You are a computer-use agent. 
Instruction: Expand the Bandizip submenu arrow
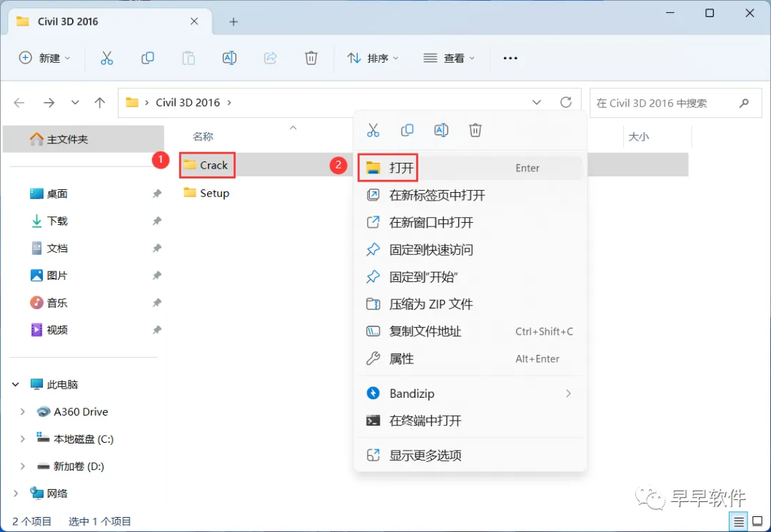coord(568,393)
